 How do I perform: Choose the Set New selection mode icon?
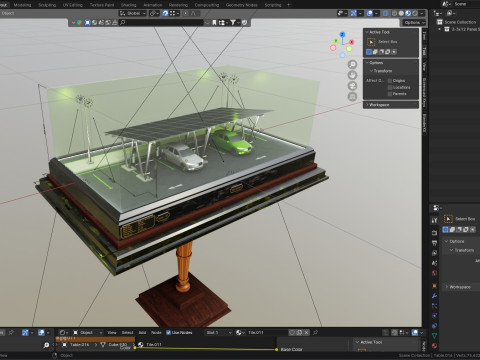point(369,52)
